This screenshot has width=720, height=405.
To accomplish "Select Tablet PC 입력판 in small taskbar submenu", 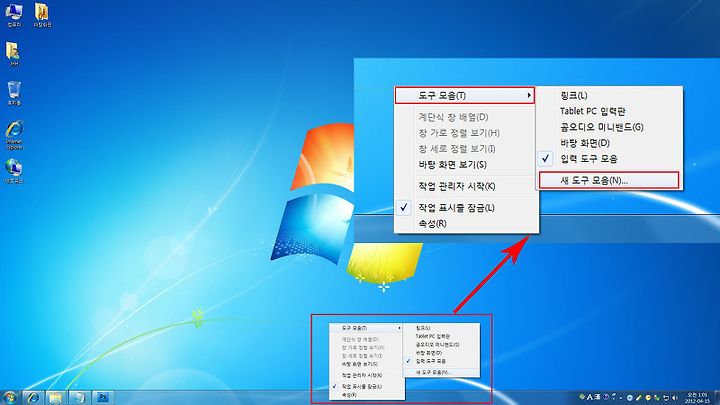I will (441, 336).
